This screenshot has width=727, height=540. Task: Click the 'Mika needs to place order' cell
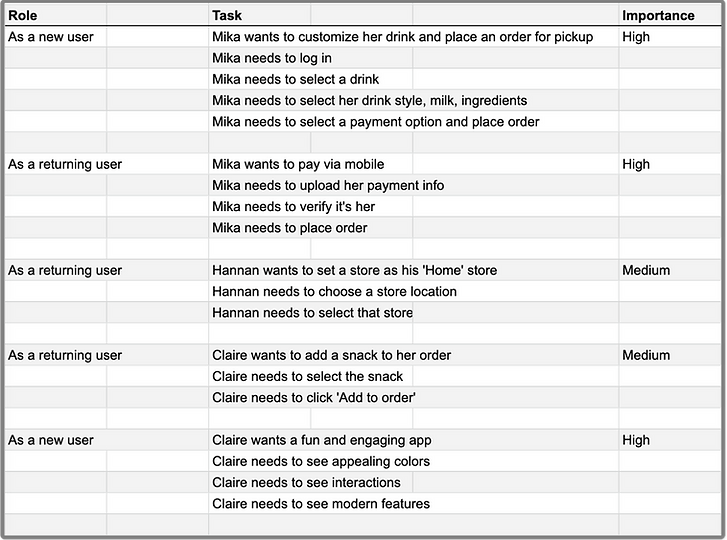289,228
